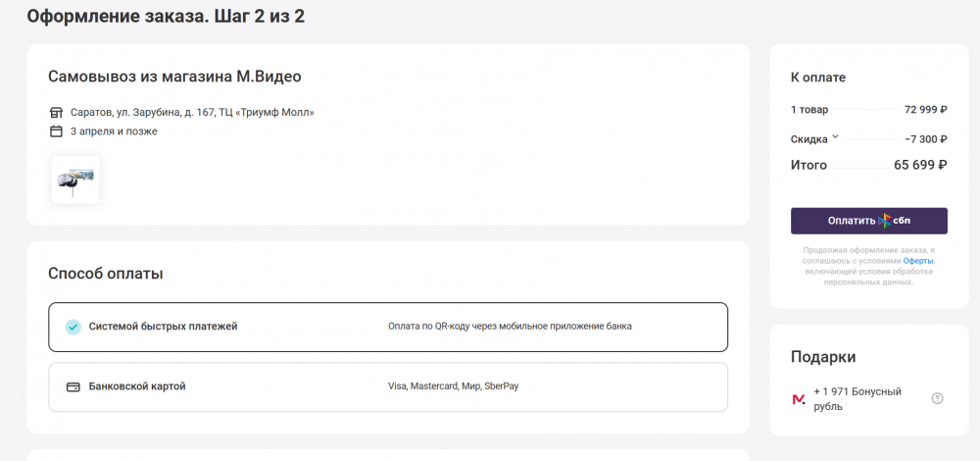Click the calendar icon next to the pickup date

tap(56, 131)
